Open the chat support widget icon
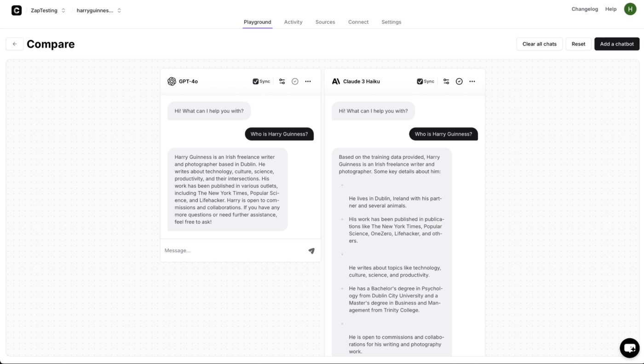 (x=629, y=348)
